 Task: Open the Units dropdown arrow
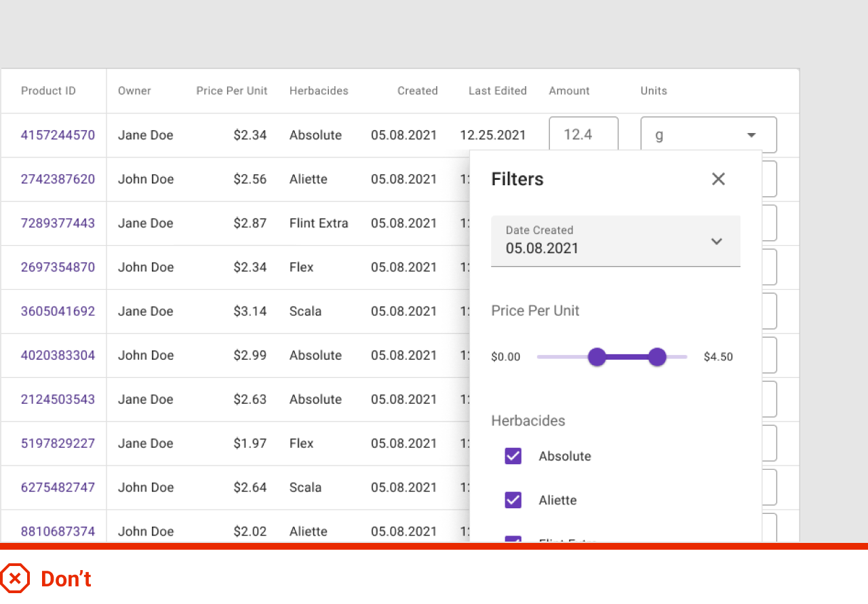tap(751, 135)
